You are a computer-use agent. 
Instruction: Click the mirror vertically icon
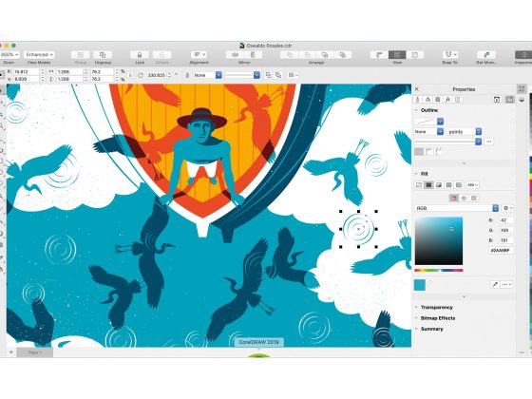pyautogui.click(x=253, y=55)
